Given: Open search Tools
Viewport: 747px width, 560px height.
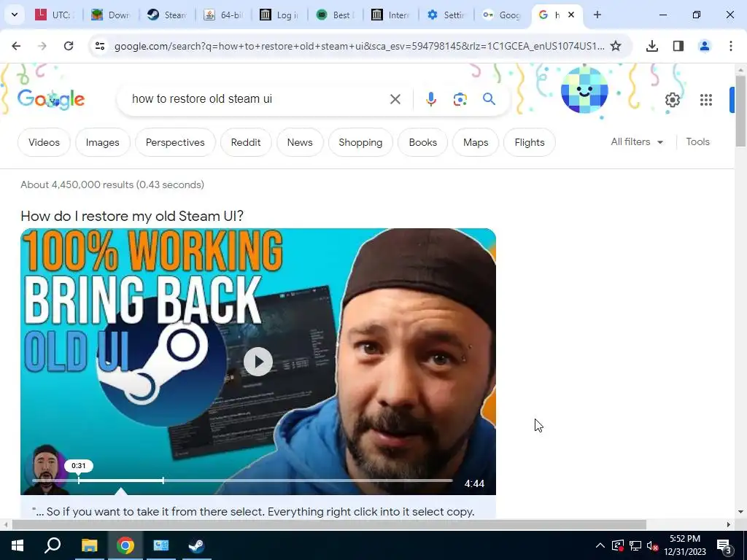Looking at the screenshot, I should pos(697,142).
